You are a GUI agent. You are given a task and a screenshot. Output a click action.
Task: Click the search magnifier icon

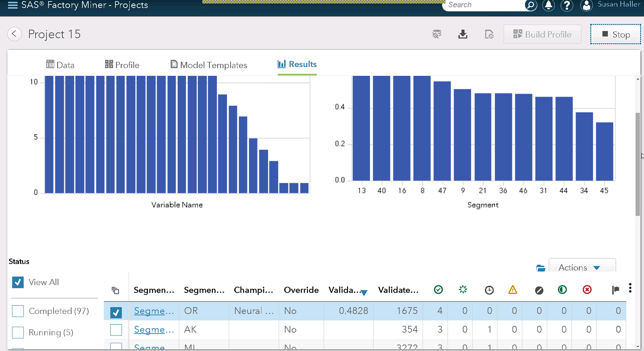coord(531,5)
